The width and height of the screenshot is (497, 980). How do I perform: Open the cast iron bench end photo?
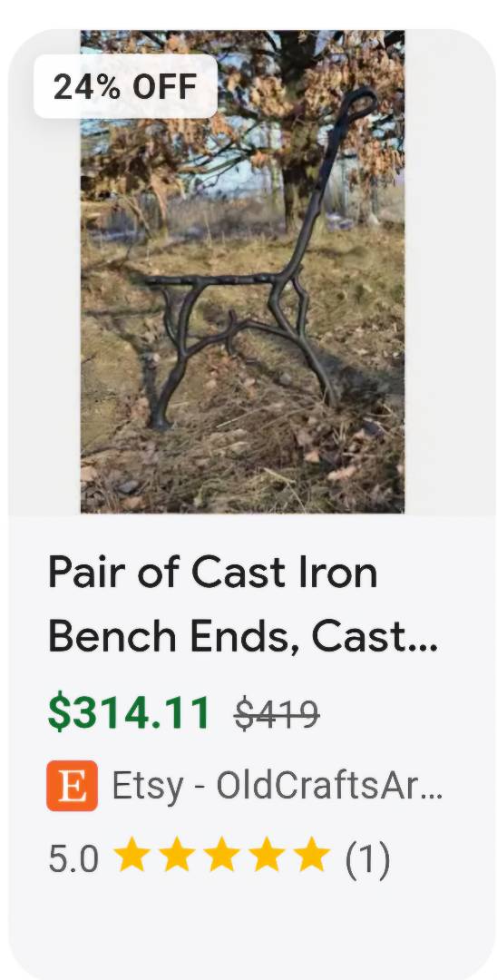242,271
